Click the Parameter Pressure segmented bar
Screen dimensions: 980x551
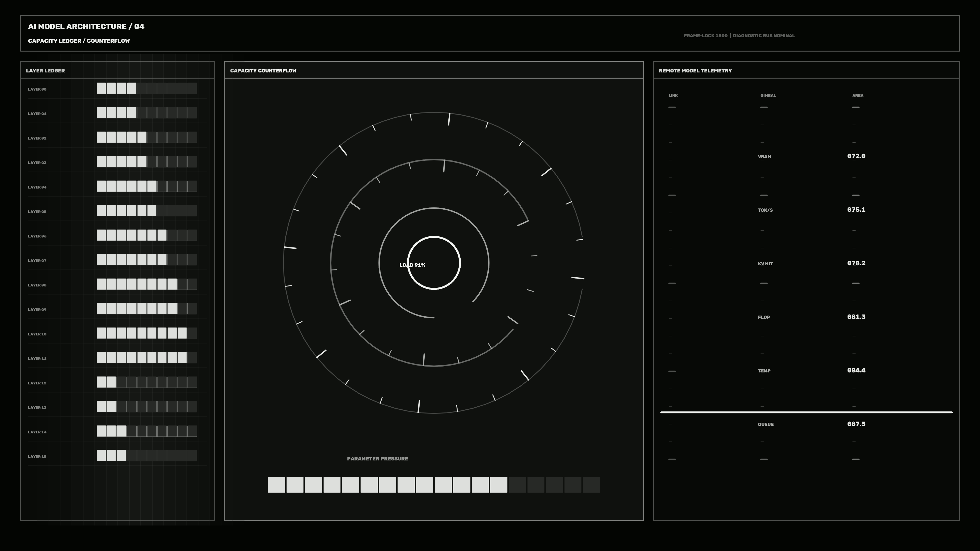[x=434, y=485]
